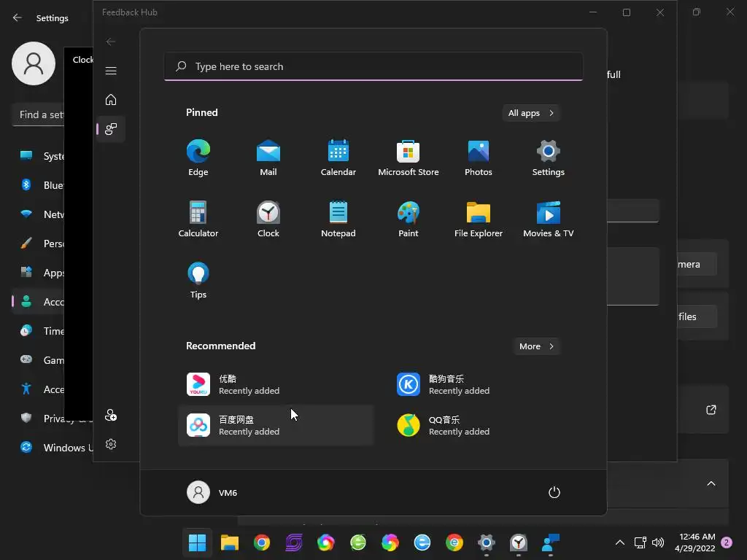Open Clock app from taskbar
The image size is (747, 560).
click(519, 542)
